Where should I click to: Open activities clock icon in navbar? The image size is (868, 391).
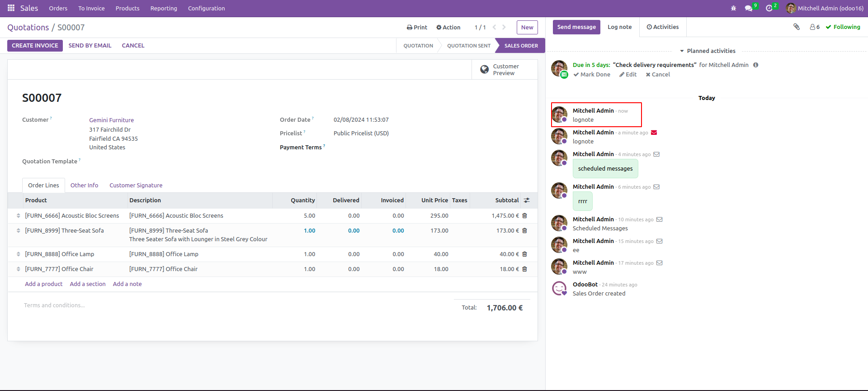pos(769,9)
